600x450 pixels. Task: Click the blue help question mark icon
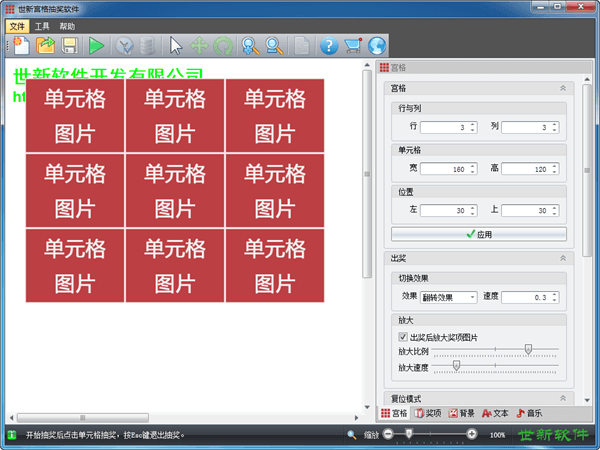tap(328, 45)
